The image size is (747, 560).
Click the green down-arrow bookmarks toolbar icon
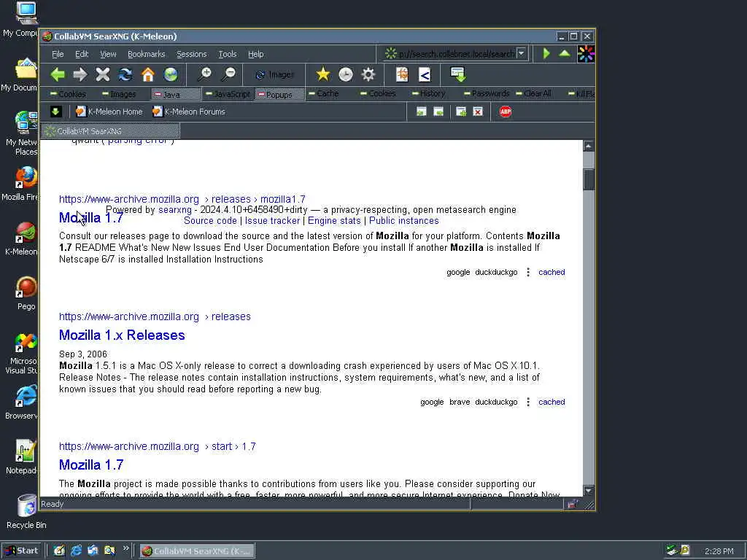[x=55, y=112]
